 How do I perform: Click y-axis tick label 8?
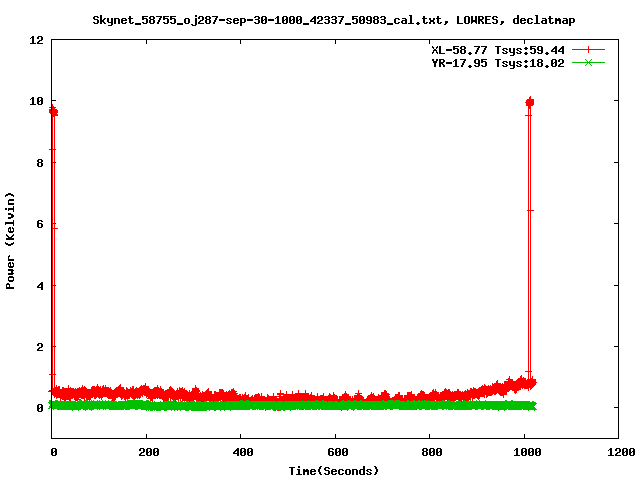(x=40, y=163)
